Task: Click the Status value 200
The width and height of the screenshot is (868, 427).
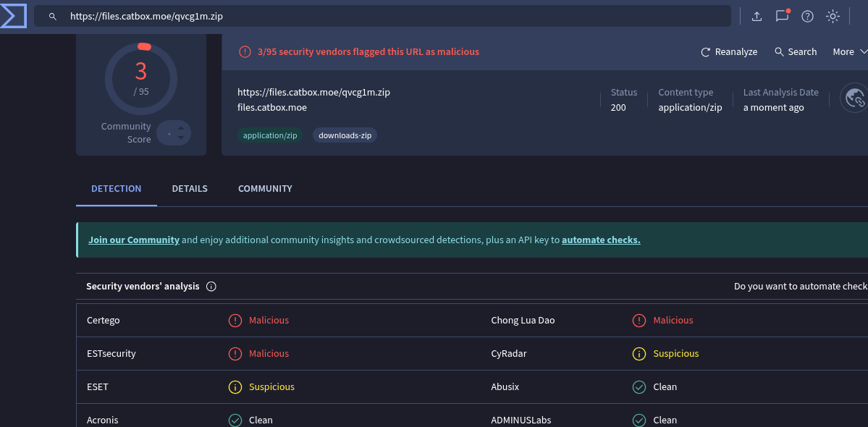Action: pyautogui.click(x=618, y=107)
